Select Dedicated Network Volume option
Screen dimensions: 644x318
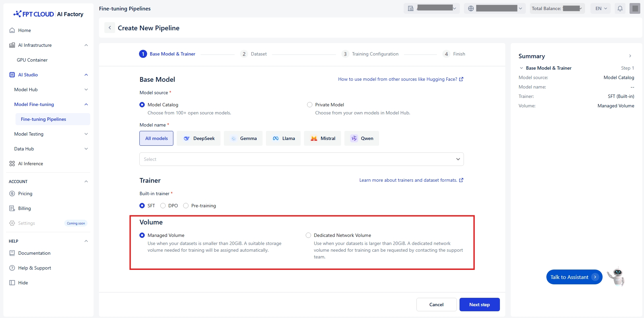(x=308, y=235)
